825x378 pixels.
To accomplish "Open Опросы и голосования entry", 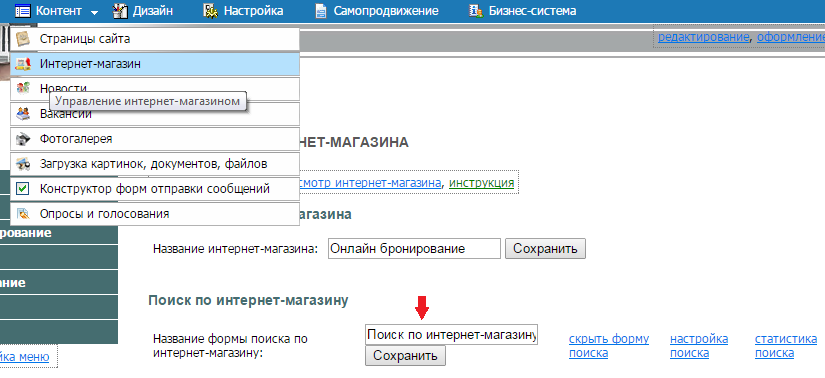I will [x=155, y=214].
